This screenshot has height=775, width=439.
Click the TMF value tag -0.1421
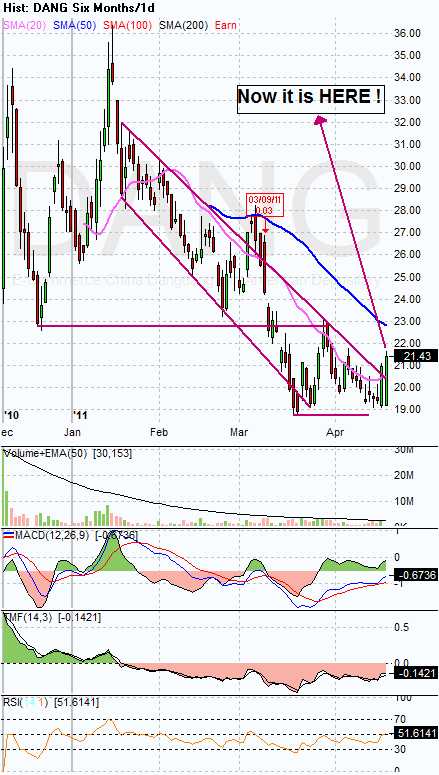point(415,673)
